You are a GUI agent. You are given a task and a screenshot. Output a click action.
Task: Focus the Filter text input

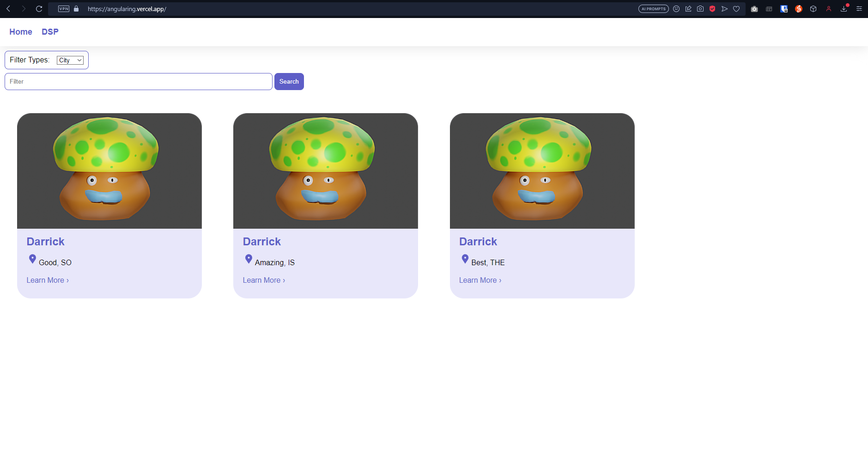click(x=139, y=82)
